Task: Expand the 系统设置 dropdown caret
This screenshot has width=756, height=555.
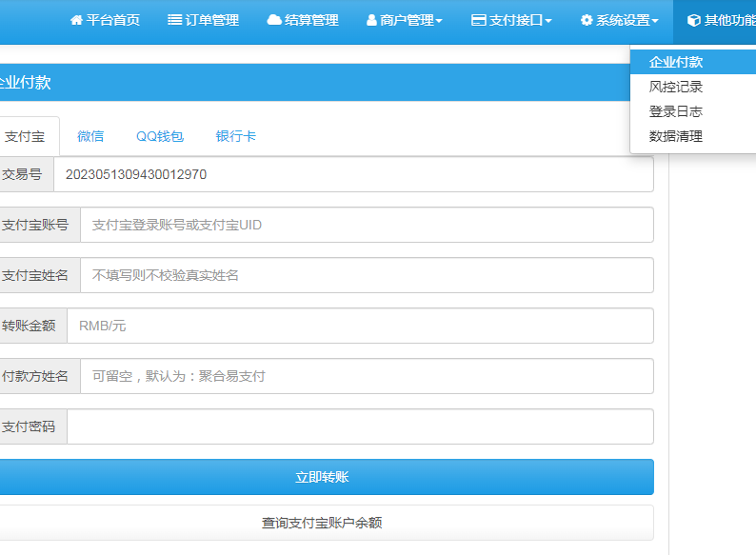Action: pos(655,21)
